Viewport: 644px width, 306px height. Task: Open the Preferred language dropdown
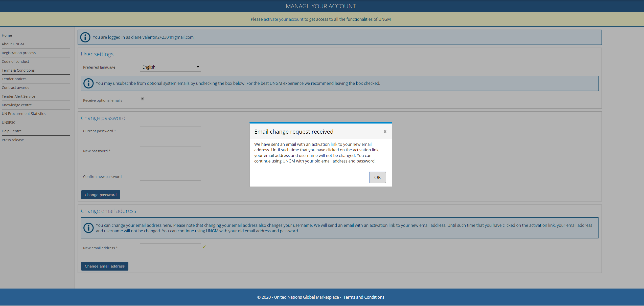coord(171,67)
